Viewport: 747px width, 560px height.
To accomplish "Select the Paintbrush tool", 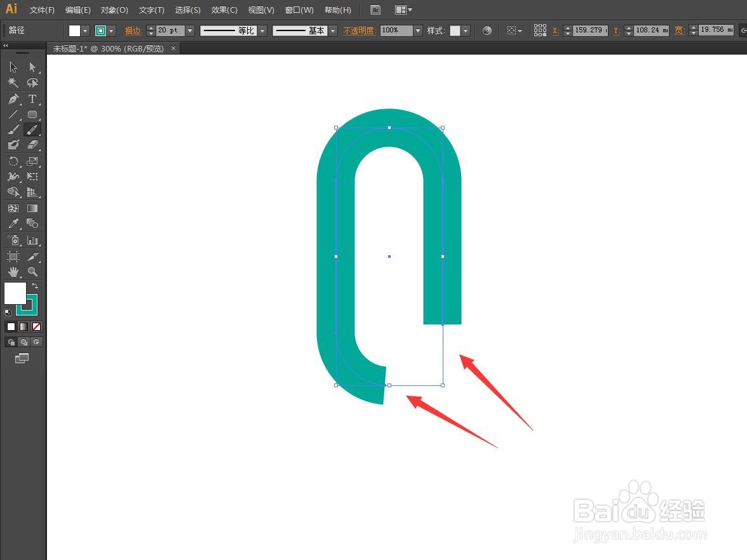I will click(13, 130).
